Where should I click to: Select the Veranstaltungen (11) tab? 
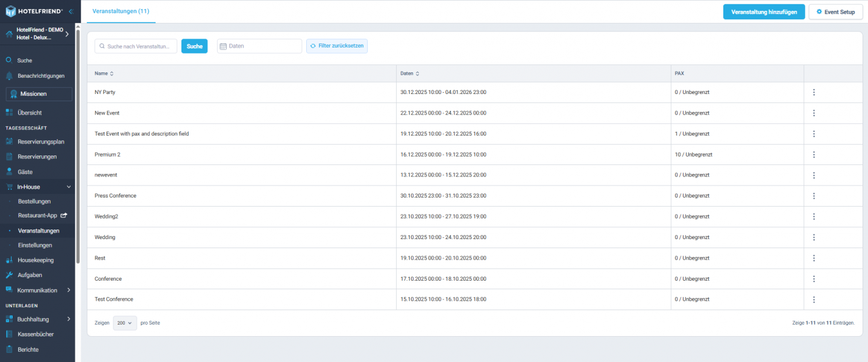click(121, 11)
